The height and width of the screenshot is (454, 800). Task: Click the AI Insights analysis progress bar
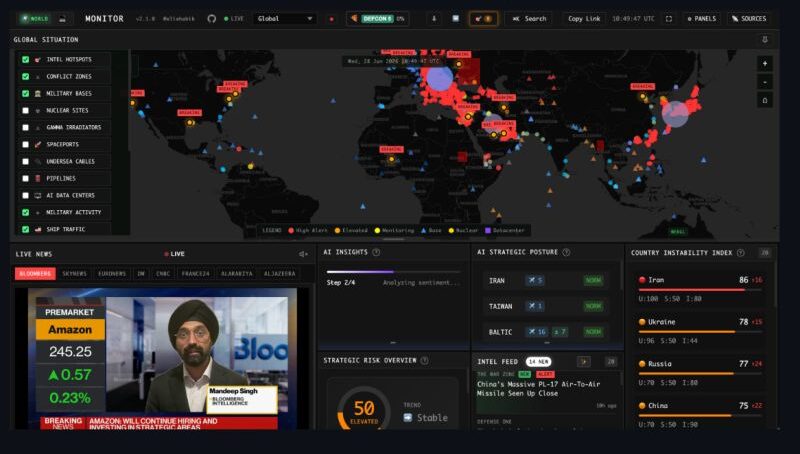point(393,272)
